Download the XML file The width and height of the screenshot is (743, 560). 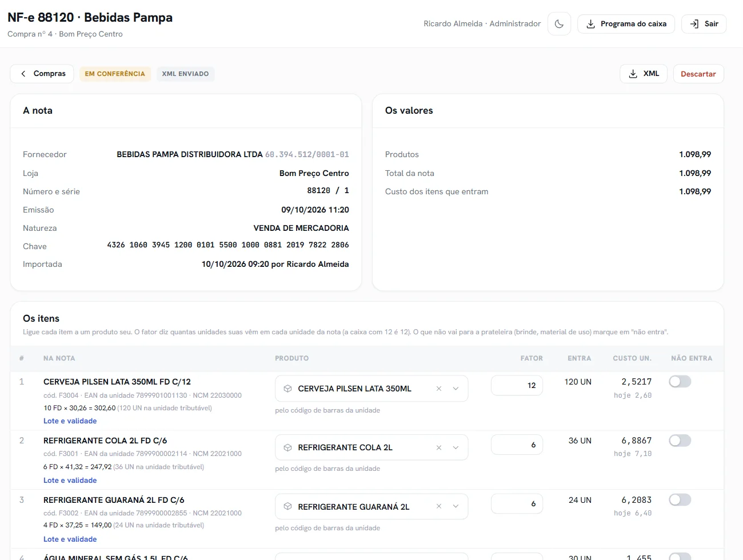(x=644, y=74)
